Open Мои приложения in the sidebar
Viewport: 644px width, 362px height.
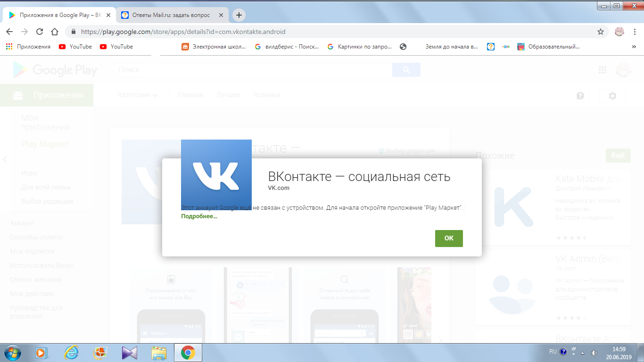click(45, 123)
